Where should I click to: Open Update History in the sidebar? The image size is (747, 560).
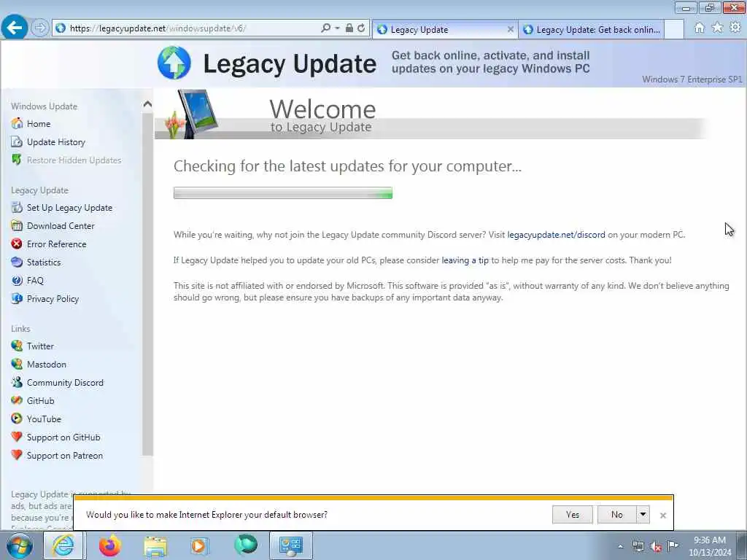click(55, 142)
